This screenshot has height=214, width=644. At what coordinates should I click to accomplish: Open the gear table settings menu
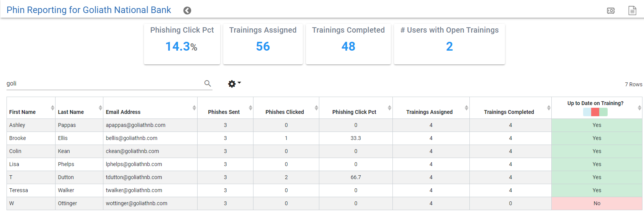click(x=234, y=84)
